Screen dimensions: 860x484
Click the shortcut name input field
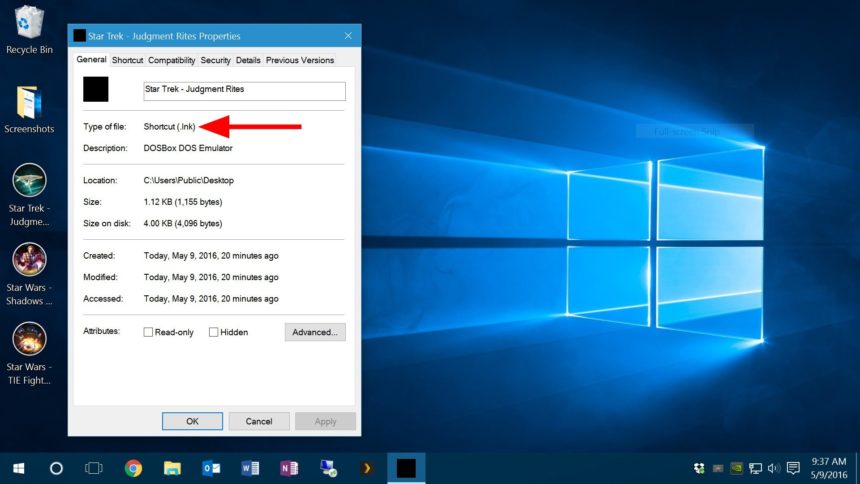click(x=245, y=91)
